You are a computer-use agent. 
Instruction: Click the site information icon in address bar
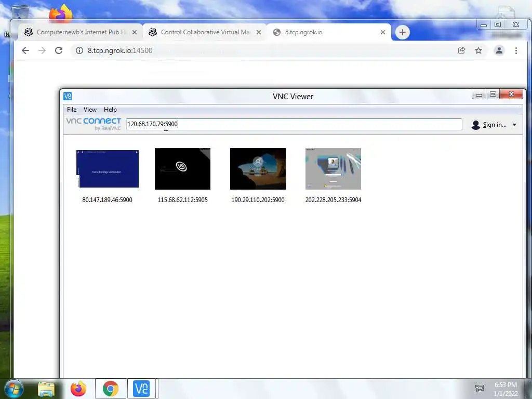click(79, 50)
